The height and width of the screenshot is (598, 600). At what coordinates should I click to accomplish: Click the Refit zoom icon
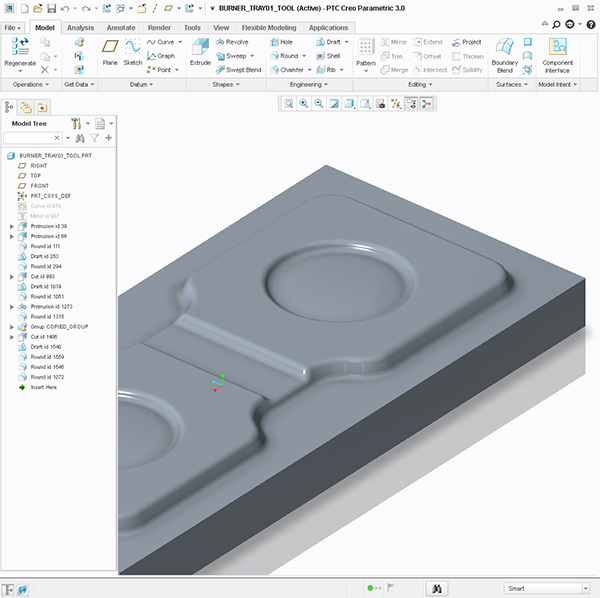pos(289,104)
